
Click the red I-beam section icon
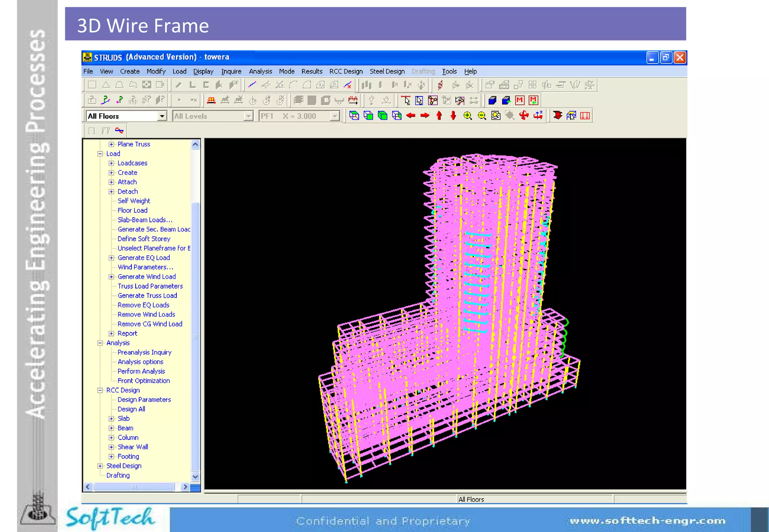point(558,116)
